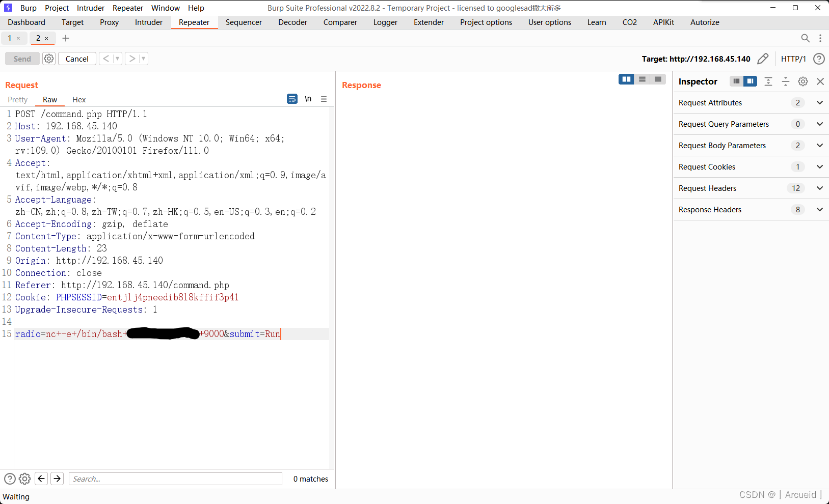Open Intruder menu in menu bar
The height and width of the screenshot is (504, 829).
[91, 8]
